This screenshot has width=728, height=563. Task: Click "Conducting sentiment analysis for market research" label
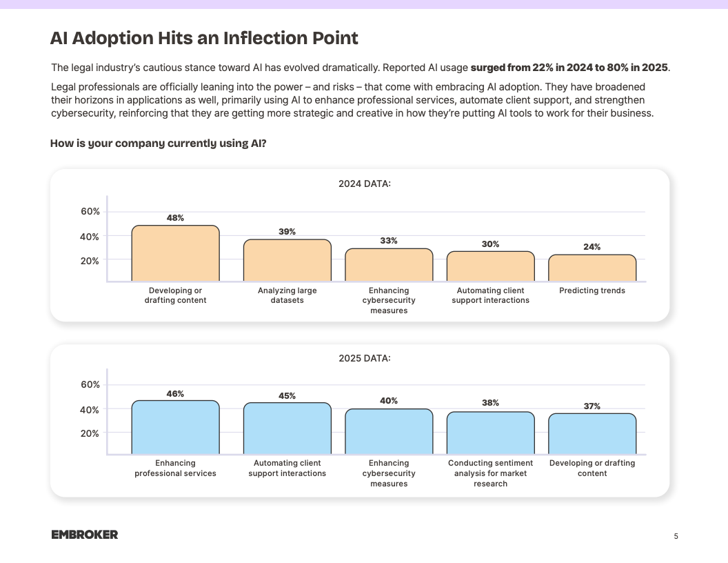(490, 473)
